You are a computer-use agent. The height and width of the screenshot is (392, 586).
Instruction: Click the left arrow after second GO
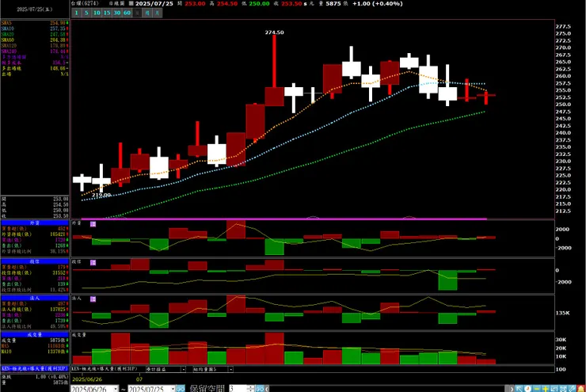(x=267, y=389)
